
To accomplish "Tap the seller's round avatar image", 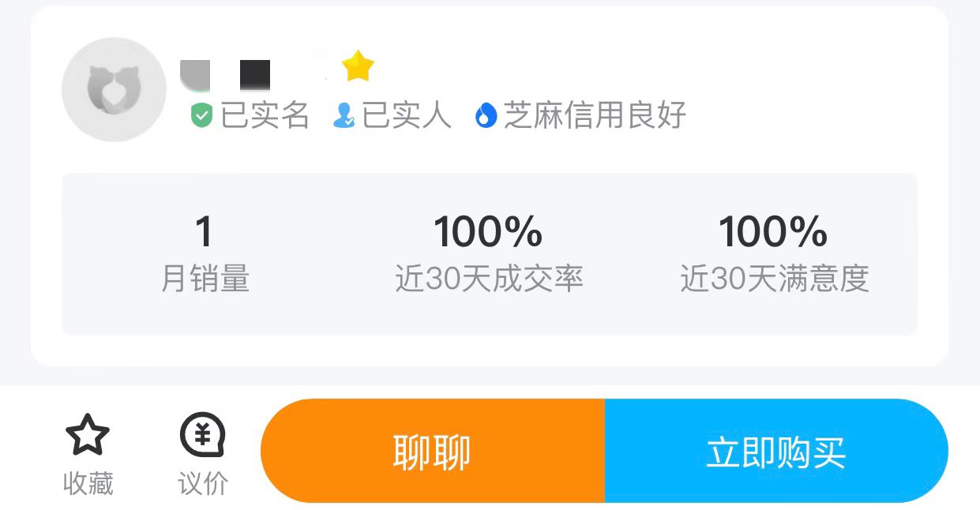I will coord(114,89).
